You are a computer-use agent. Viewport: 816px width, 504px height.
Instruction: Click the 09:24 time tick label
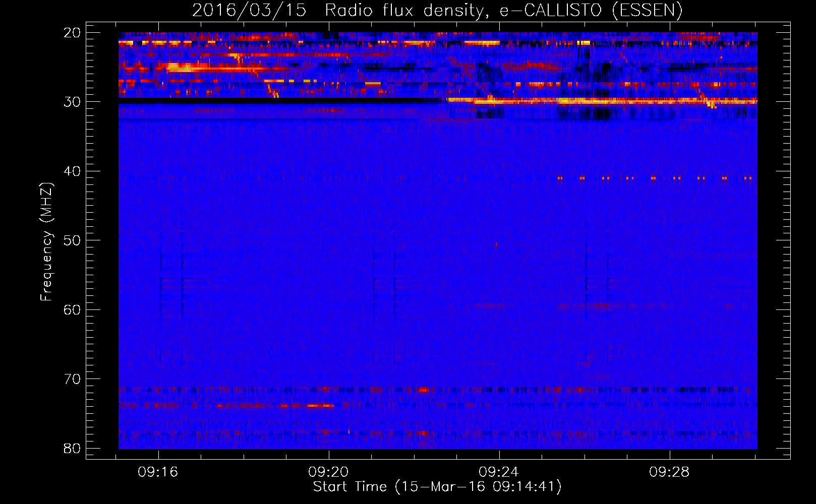pos(499,472)
